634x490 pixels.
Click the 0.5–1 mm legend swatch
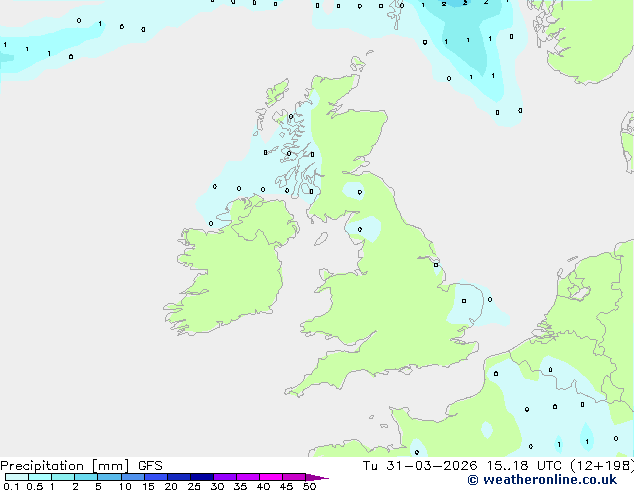click(x=40, y=477)
